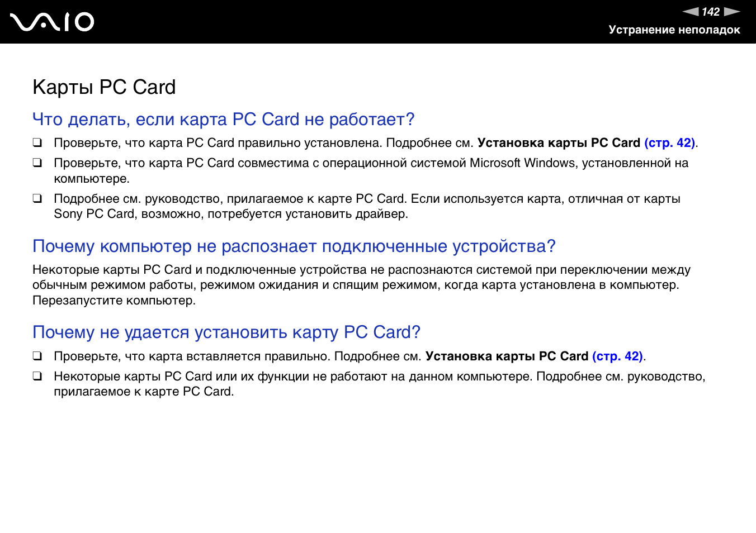Select heading Почему не удается установить карту PC Card?
The width and height of the screenshot is (756, 533).
point(226,332)
